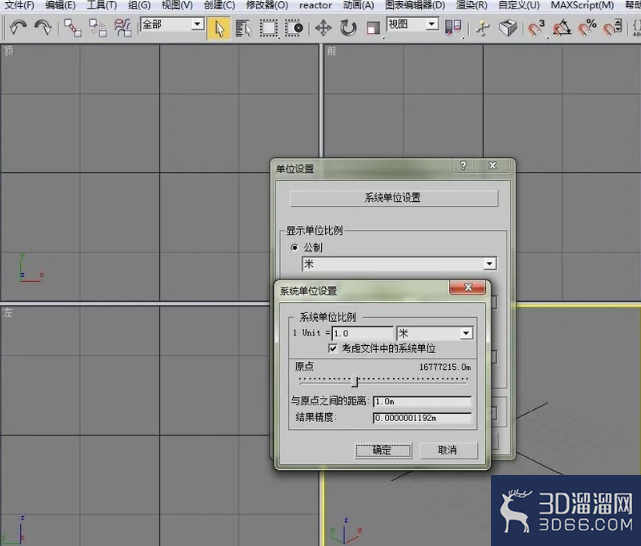The image size is (641, 546).
Task: Toggle 考虑文件中的系统单位 checkbox
Action: coord(333,348)
